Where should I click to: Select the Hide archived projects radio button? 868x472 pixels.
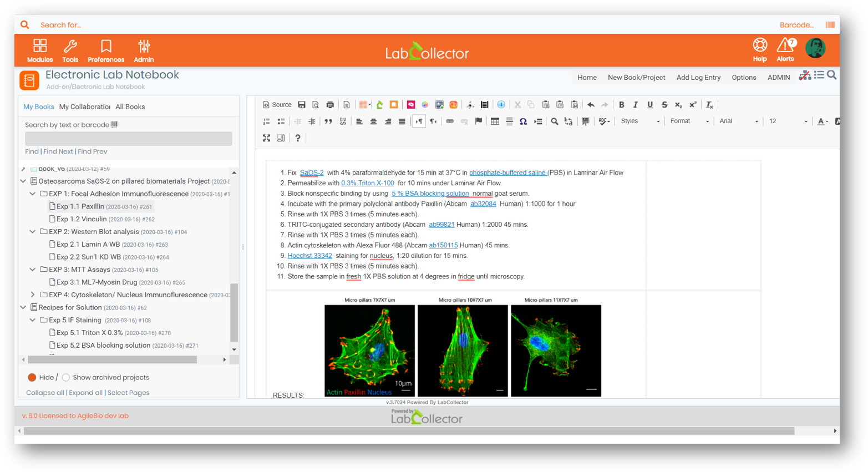tap(32, 378)
